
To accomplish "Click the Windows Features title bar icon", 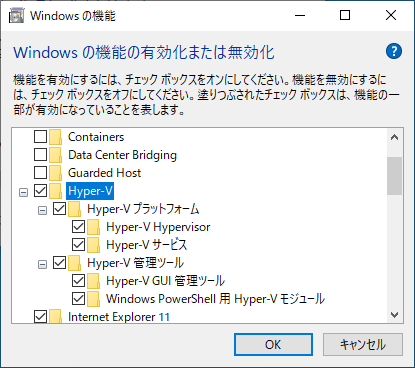I will coord(16,16).
